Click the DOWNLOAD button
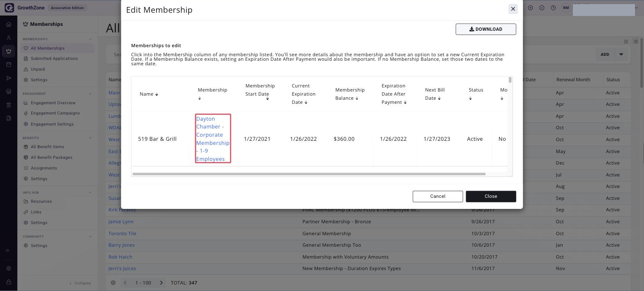This screenshot has width=644, height=291. click(x=486, y=29)
